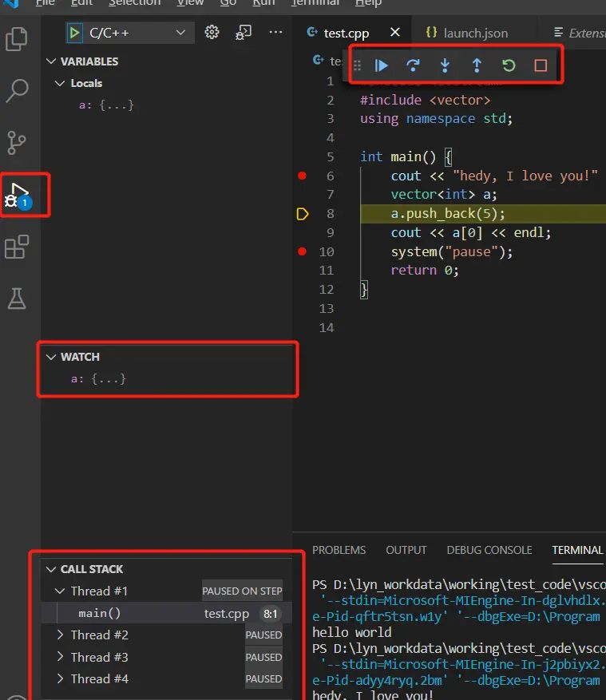Select local variable a under Locals
This screenshot has width=606, height=700.
[x=106, y=105]
